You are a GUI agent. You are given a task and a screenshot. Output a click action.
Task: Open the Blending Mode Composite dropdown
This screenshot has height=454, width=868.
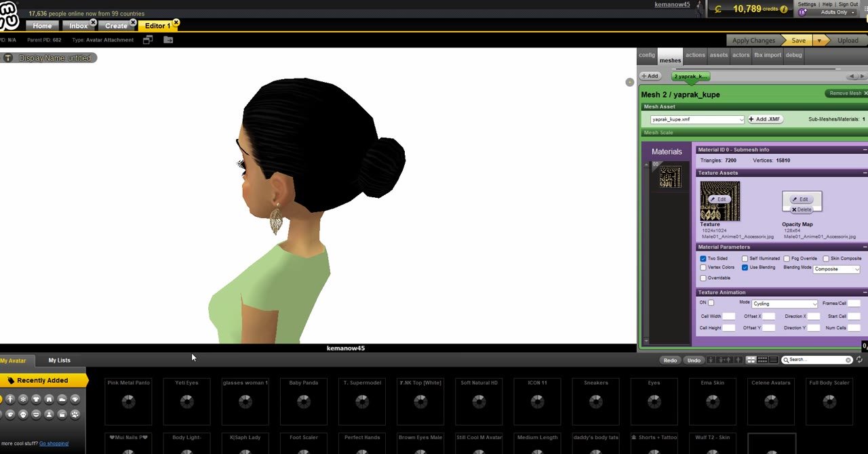click(x=837, y=269)
